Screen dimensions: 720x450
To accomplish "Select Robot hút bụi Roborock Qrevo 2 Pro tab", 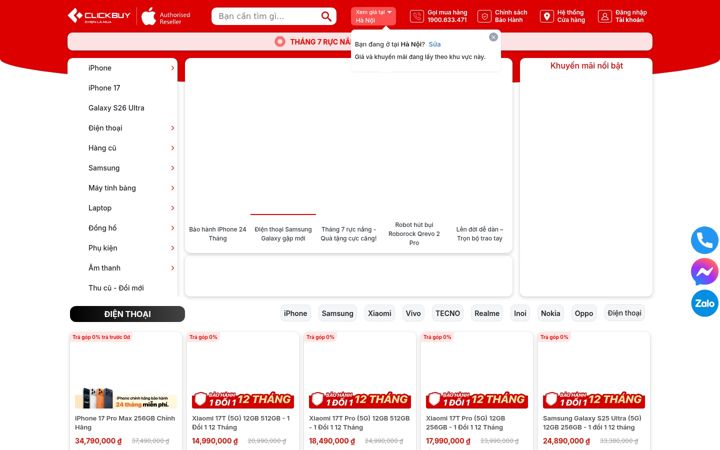I will click(414, 234).
